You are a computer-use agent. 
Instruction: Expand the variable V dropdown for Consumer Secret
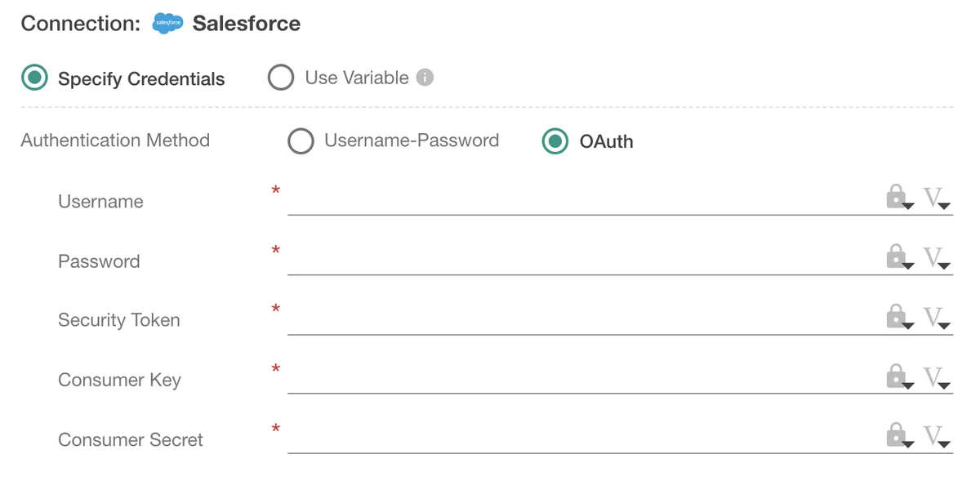tap(937, 437)
